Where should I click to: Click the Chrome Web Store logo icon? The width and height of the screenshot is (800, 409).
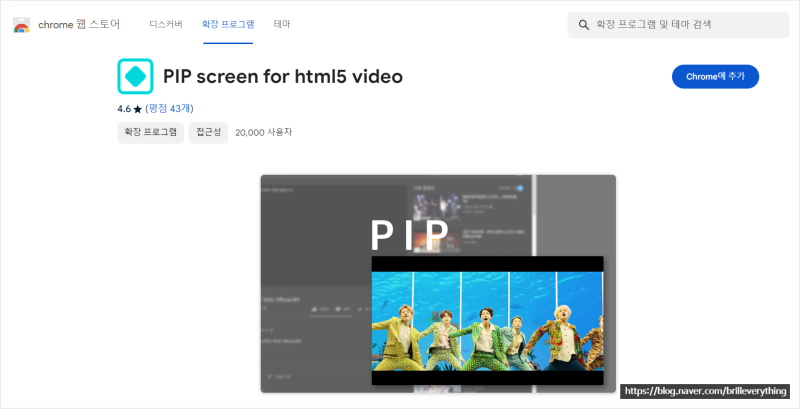point(21,24)
